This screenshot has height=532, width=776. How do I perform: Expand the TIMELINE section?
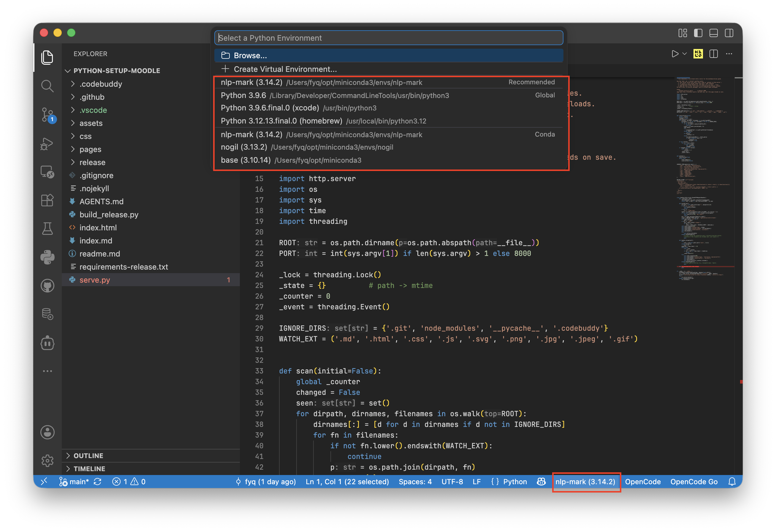coord(151,468)
